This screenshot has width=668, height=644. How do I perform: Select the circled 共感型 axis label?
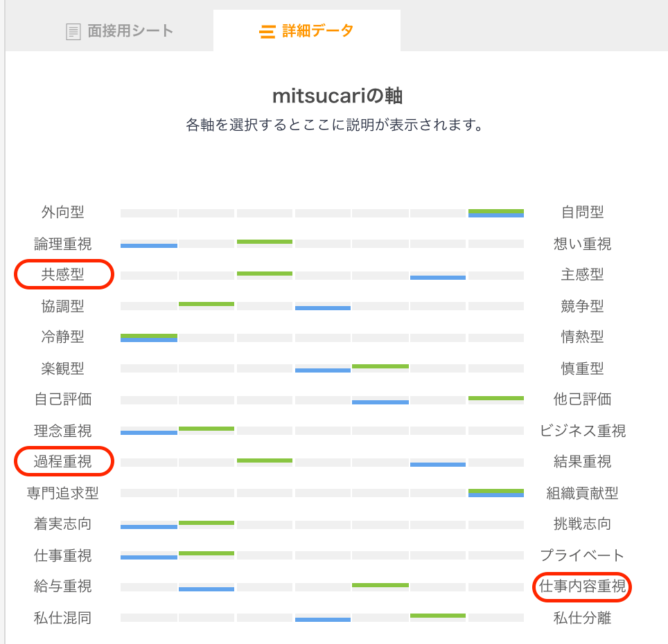click(x=64, y=274)
